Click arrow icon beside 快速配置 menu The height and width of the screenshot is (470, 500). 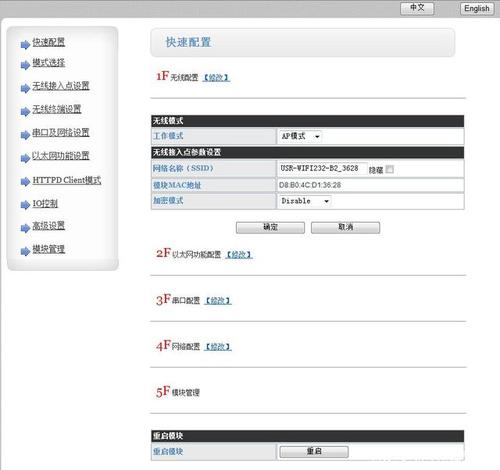pyautogui.click(x=25, y=45)
